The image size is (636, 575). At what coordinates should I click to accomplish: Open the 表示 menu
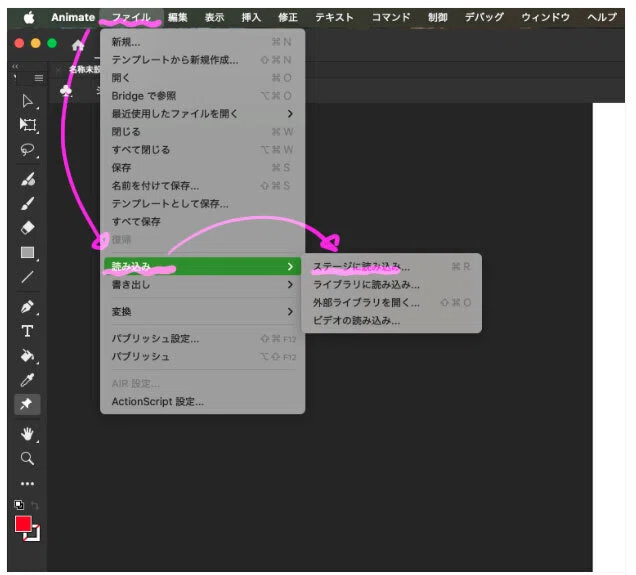pyautogui.click(x=215, y=17)
